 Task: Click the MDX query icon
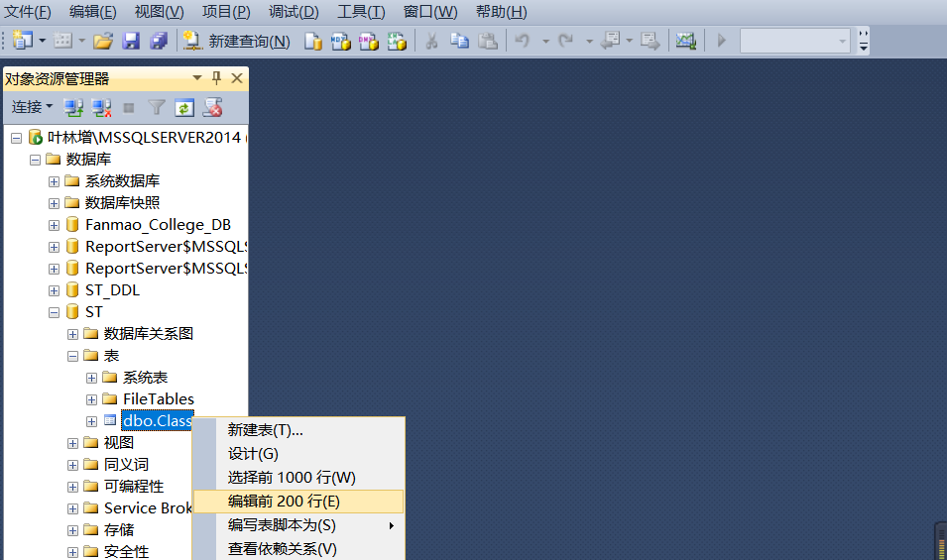[x=341, y=41]
